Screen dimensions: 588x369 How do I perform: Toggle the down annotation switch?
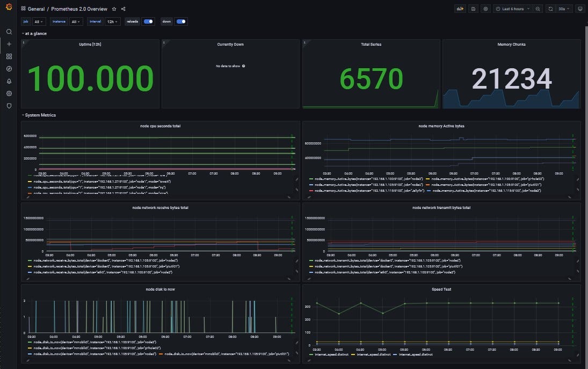[181, 21]
